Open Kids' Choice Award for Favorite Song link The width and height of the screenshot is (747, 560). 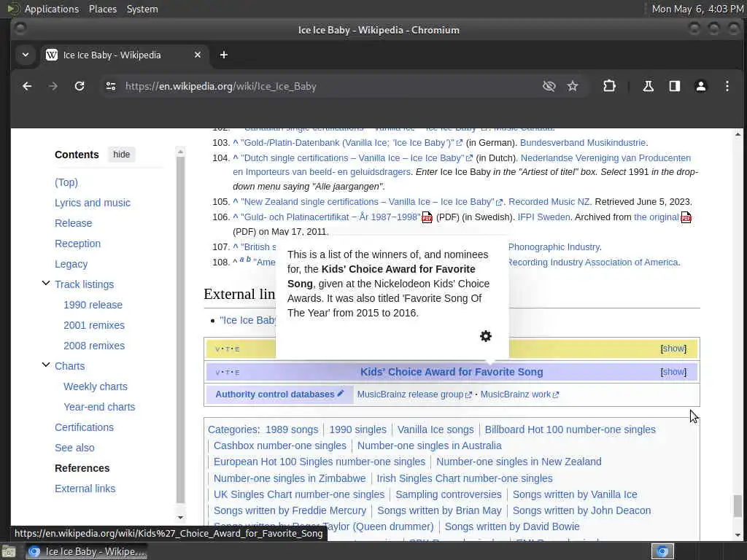[451, 372]
